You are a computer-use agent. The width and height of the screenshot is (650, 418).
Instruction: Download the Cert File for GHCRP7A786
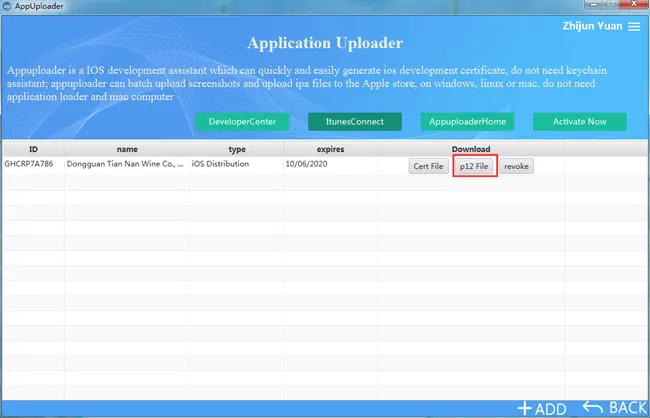coord(429,166)
